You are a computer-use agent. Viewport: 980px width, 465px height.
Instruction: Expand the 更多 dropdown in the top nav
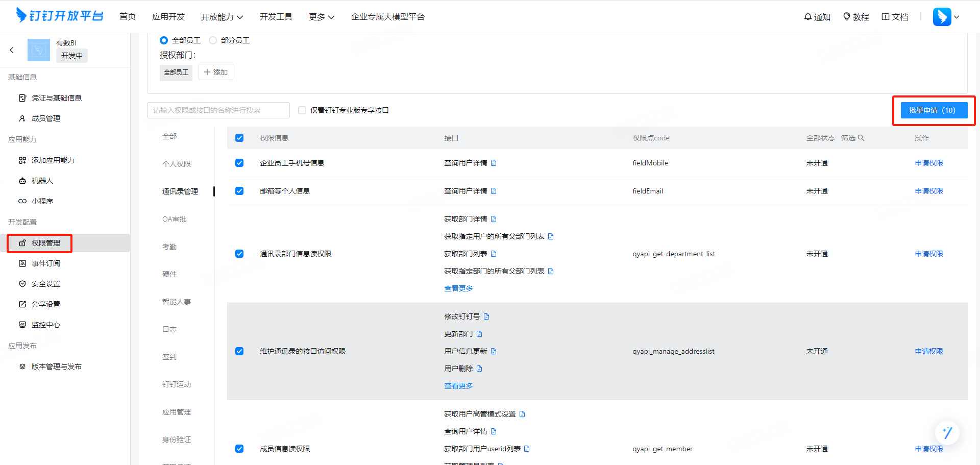click(322, 17)
